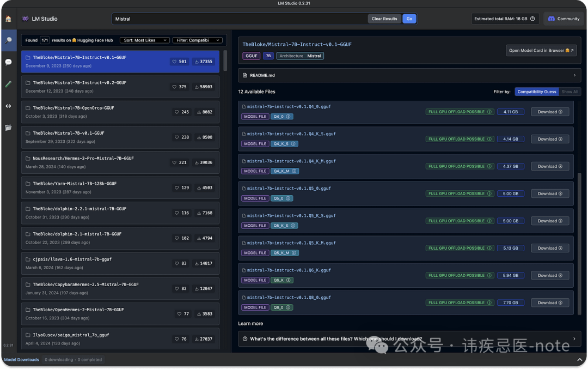Click mistral-7b-instruct-v0.1.Q5_K_M.gguf filename

(x=291, y=243)
